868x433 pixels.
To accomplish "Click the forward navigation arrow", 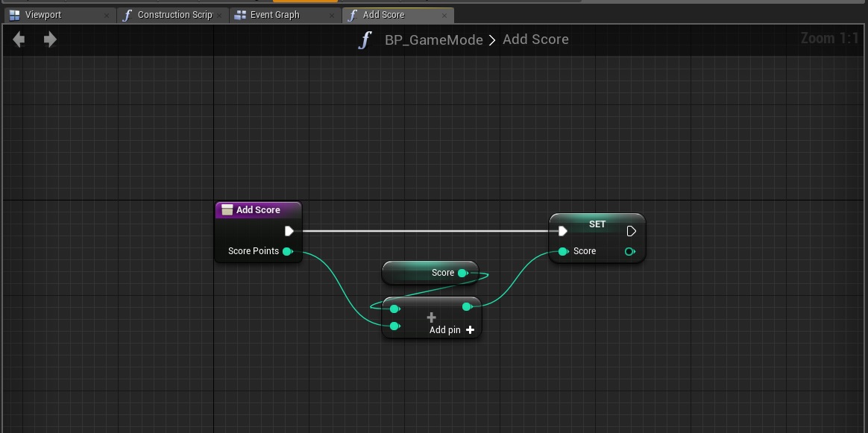I will (50, 39).
